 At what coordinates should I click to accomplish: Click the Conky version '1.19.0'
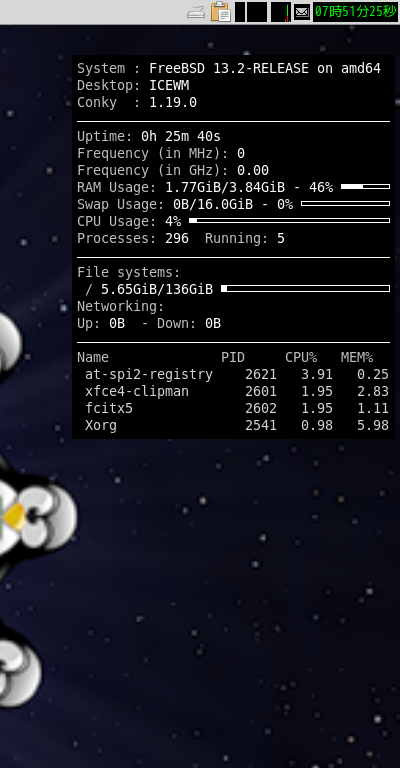click(173, 102)
